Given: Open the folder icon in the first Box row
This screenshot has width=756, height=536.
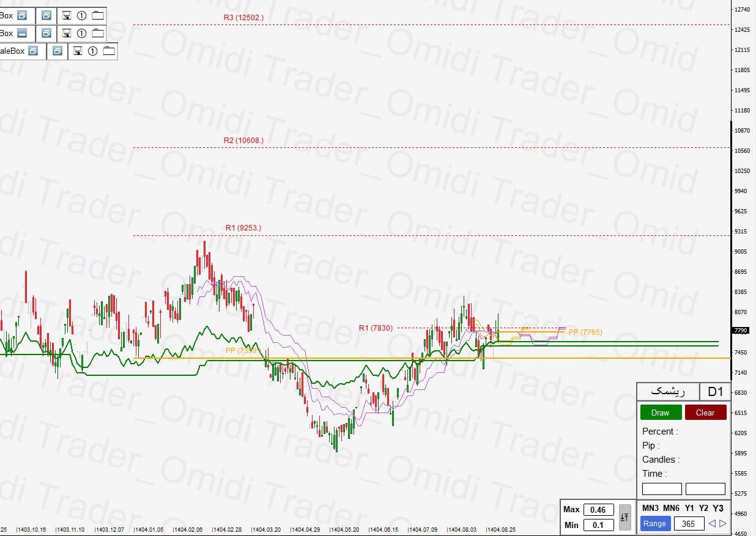Looking at the screenshot, I should point(98,15).
